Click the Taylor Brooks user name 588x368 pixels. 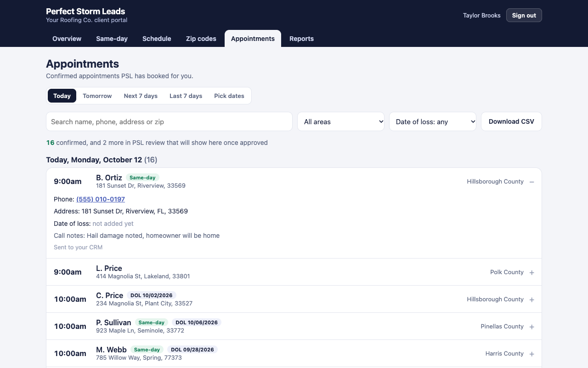click(x=481, y=15)
